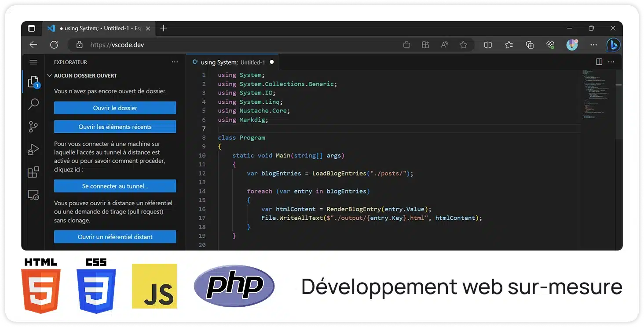Open the browser profile avatar
644x327 pixels.
click(x=572, y=45)
